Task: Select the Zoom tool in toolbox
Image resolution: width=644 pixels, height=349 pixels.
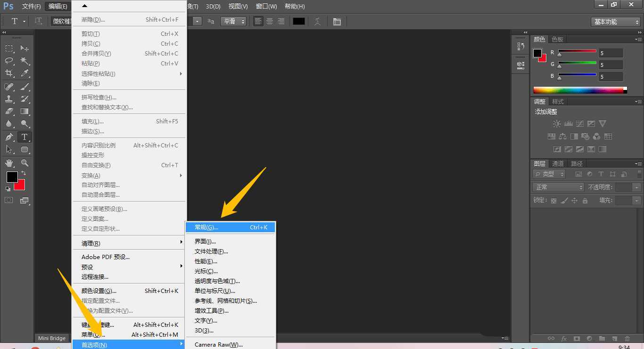Action: (x=25, y=163)
